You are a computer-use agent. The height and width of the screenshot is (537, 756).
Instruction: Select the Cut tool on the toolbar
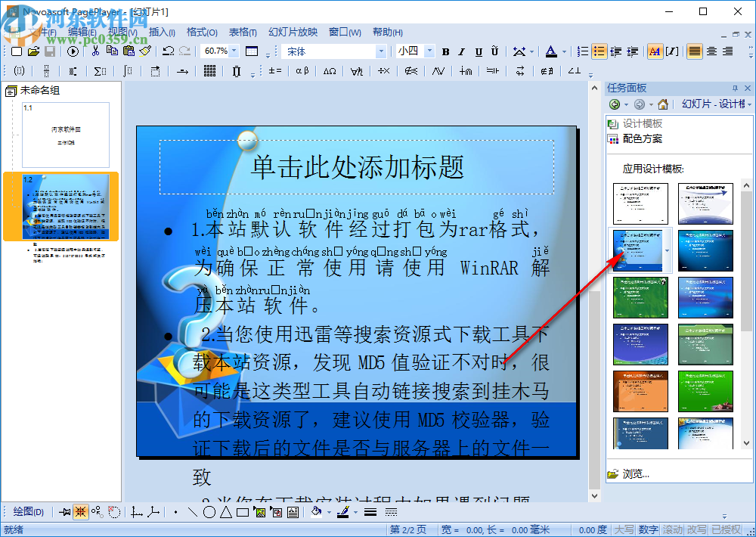tap(95, 51)
